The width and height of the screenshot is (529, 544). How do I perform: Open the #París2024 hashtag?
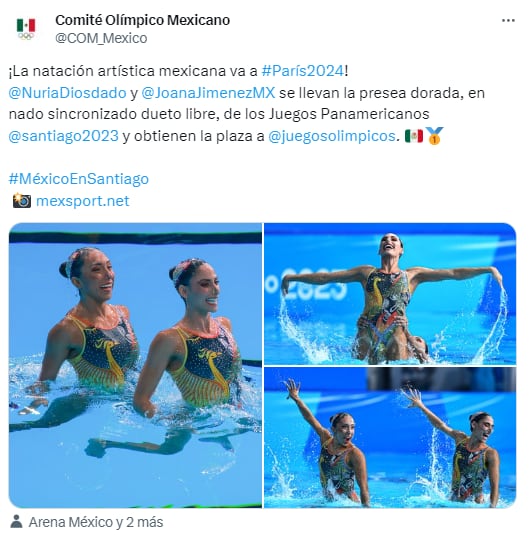pyautogui.click(x=302, y=71)
